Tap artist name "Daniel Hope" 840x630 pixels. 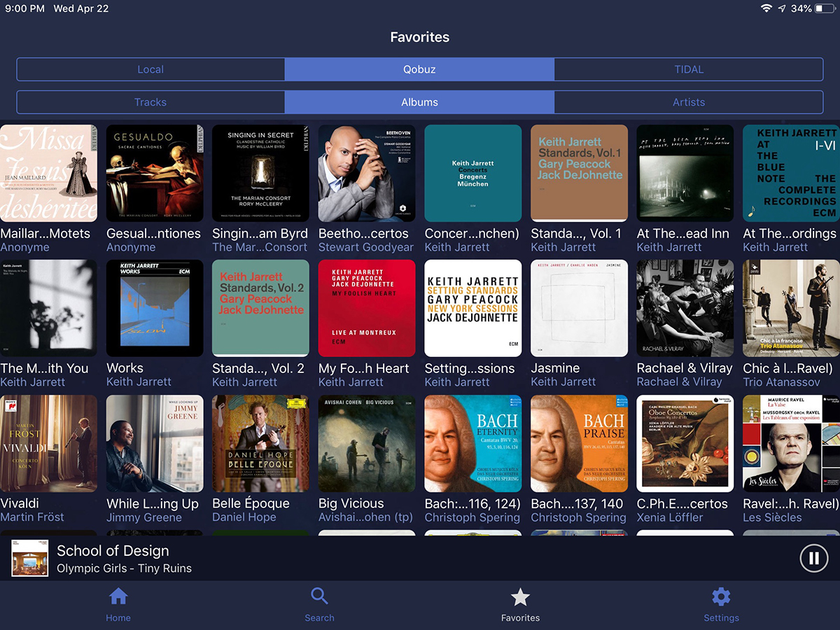tap(244, 517)
